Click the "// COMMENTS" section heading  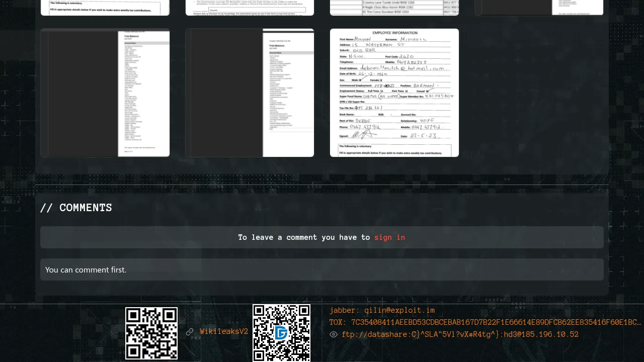pos(76,208)
